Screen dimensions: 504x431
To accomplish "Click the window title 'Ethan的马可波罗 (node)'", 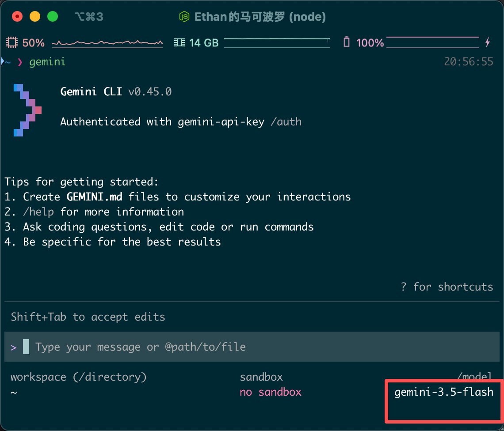I will (x=260, y=17).
